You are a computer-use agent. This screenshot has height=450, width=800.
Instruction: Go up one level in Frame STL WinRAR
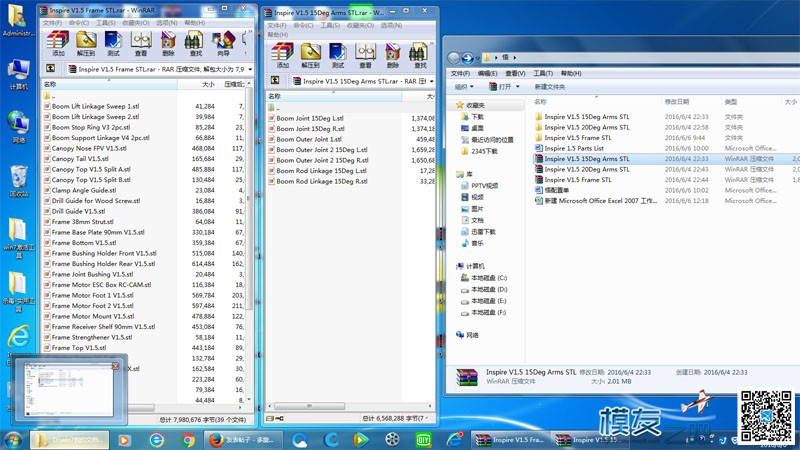pos(51,68)
